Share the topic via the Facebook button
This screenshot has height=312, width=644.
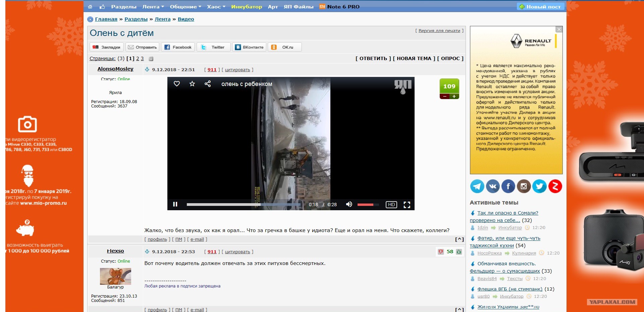point(178,47)
